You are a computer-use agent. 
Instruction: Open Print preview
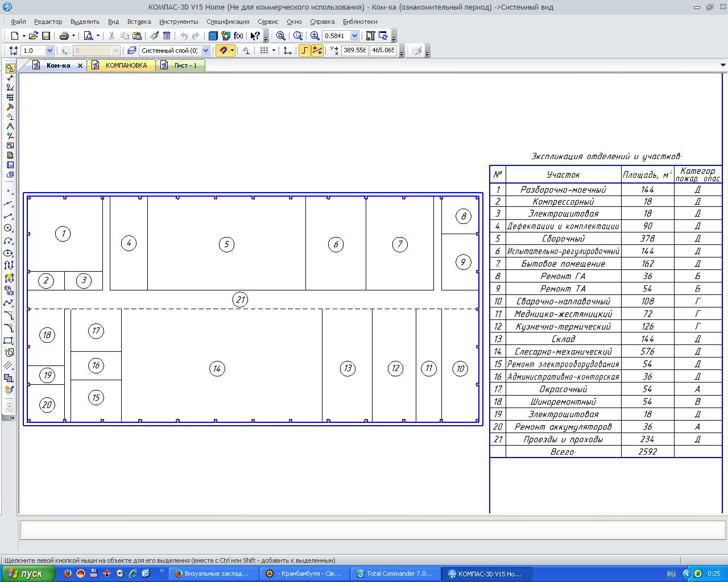[x=89, y=36]
